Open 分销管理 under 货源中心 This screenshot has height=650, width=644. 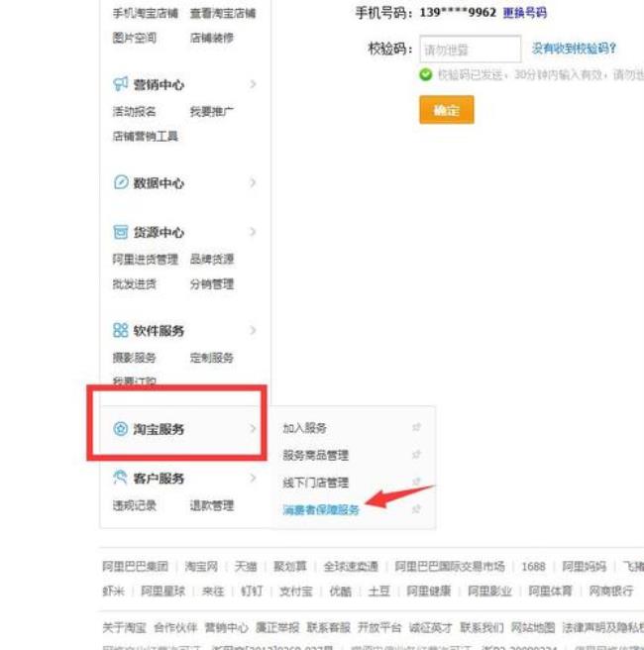pos(212,284)
